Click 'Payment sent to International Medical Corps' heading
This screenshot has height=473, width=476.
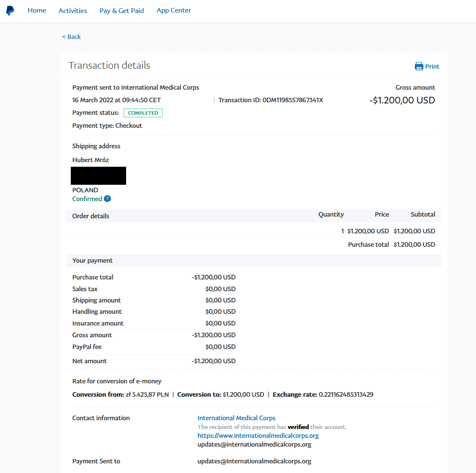[135, 88]
